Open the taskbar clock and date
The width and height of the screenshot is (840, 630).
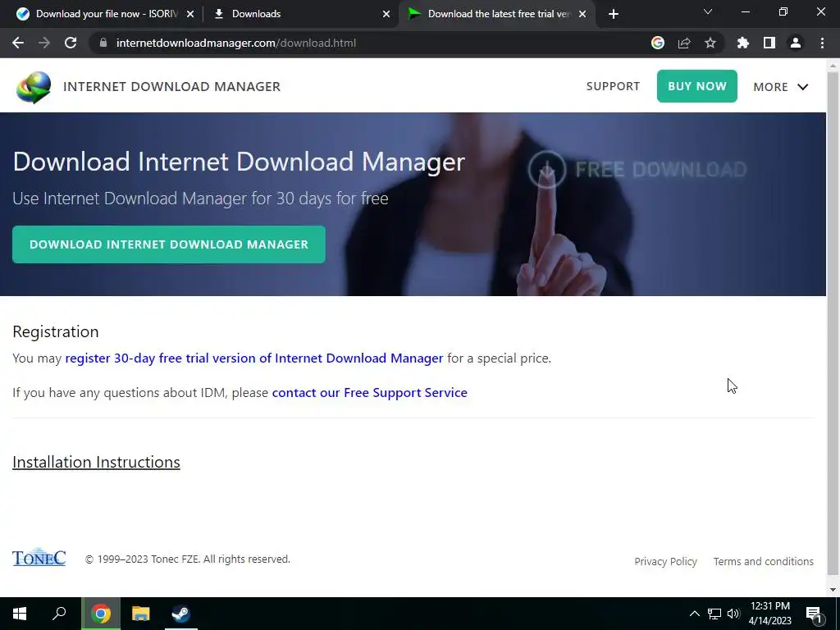tap(769, 614)
